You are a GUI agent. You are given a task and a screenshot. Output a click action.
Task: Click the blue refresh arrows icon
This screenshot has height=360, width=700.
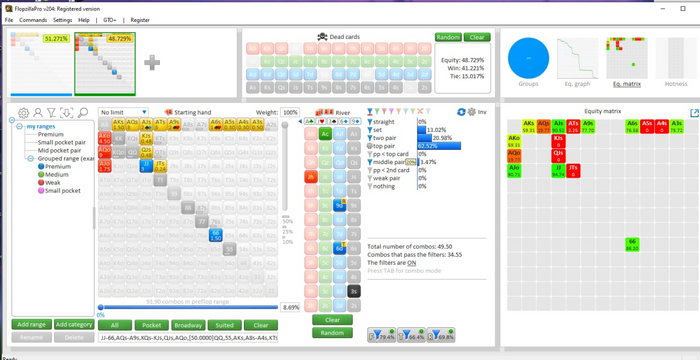pyautogui.click(x=461, y=112)
